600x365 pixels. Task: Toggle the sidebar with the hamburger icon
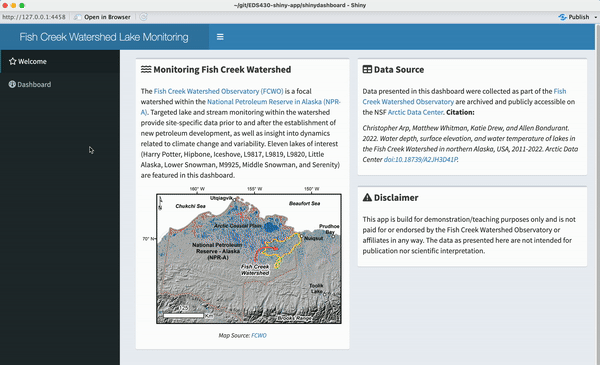coord(220,37)
